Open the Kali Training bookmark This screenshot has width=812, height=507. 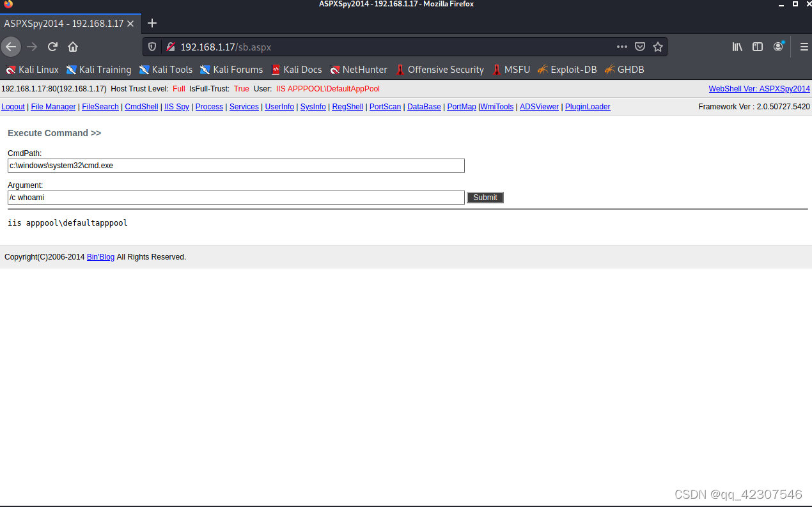98,70
